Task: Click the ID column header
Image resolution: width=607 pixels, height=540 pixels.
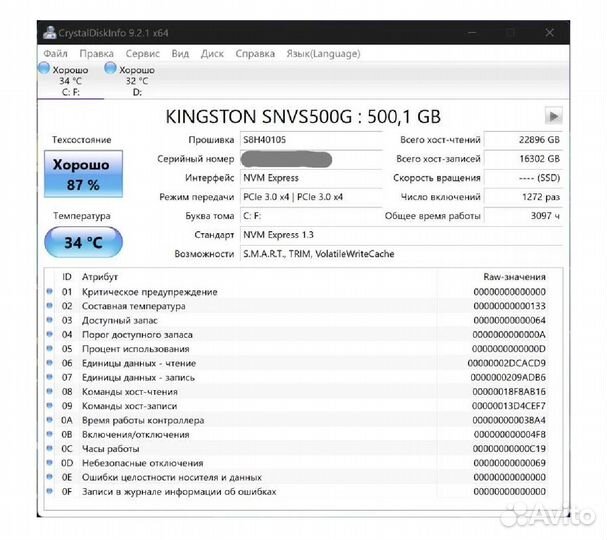Action: (67, 277)
